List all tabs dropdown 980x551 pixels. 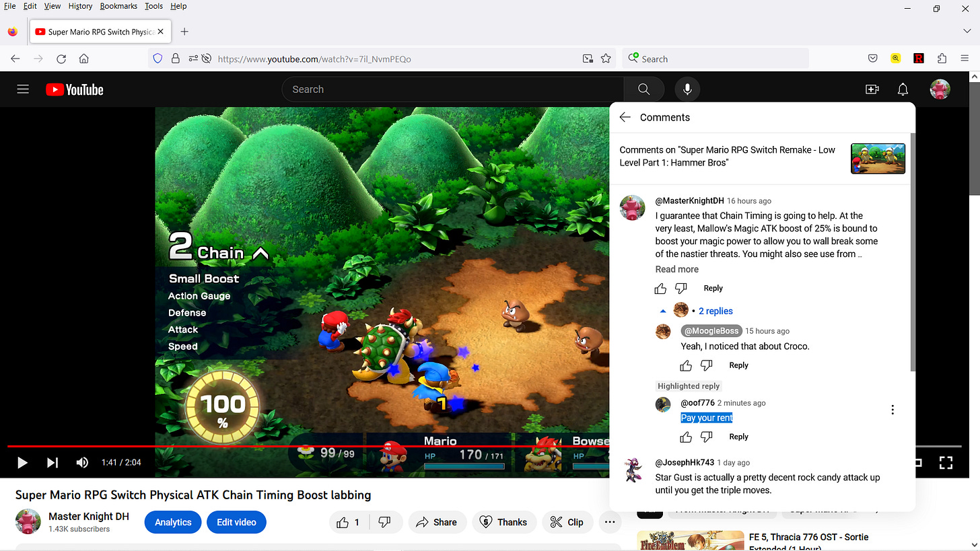(967, 32)
